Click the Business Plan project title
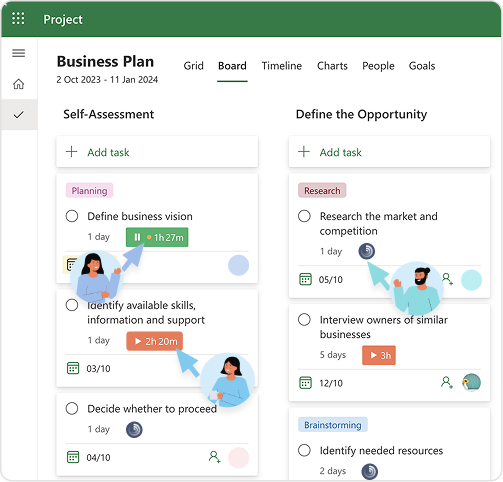Viewport: 503px width, 482px height. (105, 61)
